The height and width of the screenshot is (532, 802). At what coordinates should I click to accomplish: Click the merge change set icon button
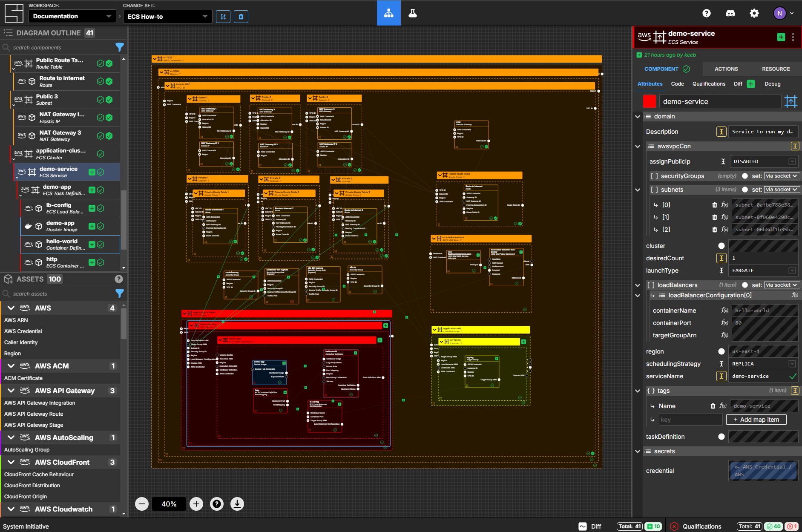click(223, 17)
